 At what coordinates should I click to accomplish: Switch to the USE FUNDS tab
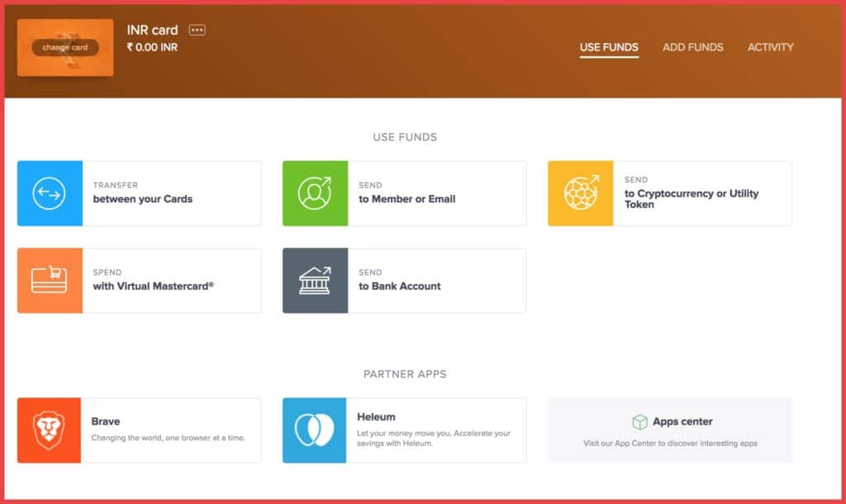point(609,47)
